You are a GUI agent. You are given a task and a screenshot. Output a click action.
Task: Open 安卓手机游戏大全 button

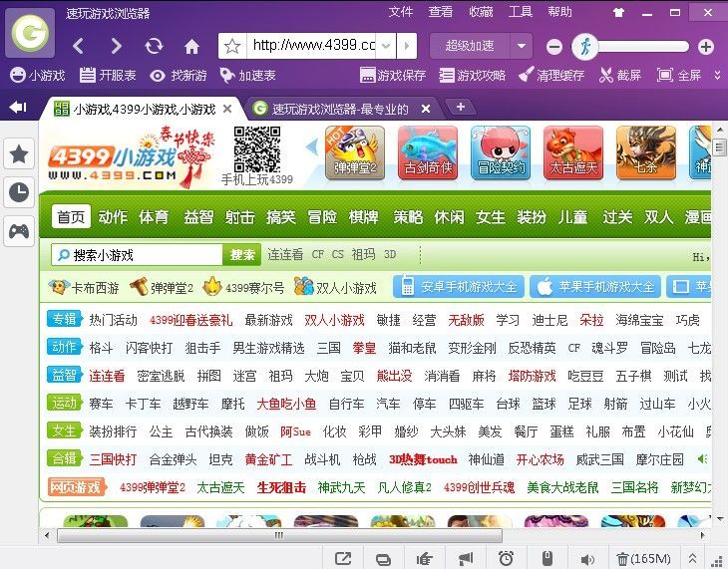[459, 287]
